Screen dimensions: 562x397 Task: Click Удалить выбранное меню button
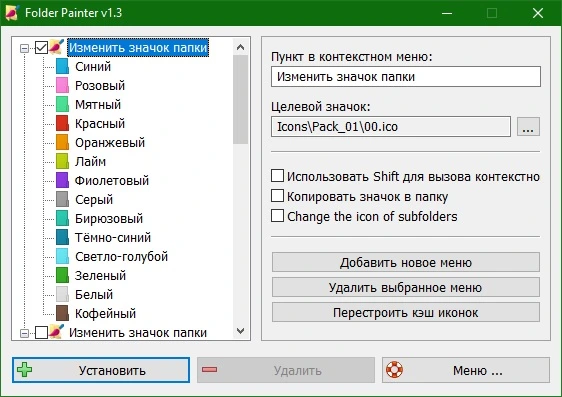tap(405, 287)
